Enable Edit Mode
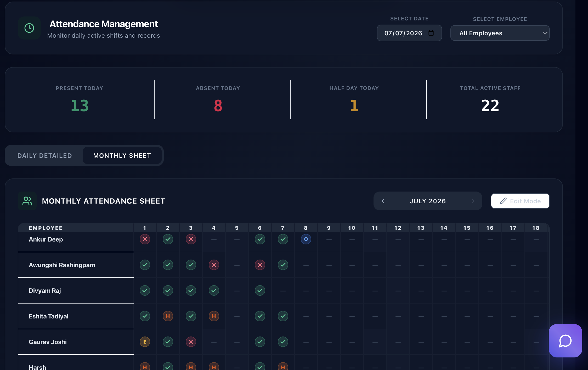The width and height of the screenshot is (588, 370). pos(520,201)
